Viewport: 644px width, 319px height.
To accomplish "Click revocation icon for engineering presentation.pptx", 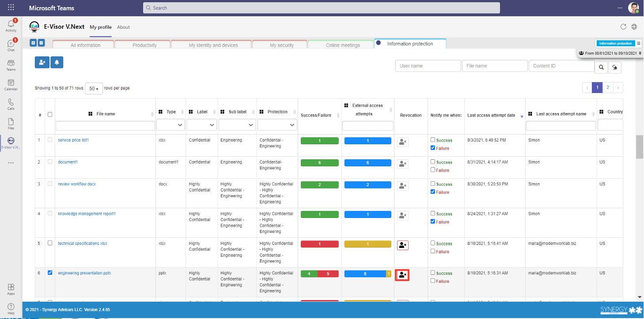I will click(x=402, y=275).
